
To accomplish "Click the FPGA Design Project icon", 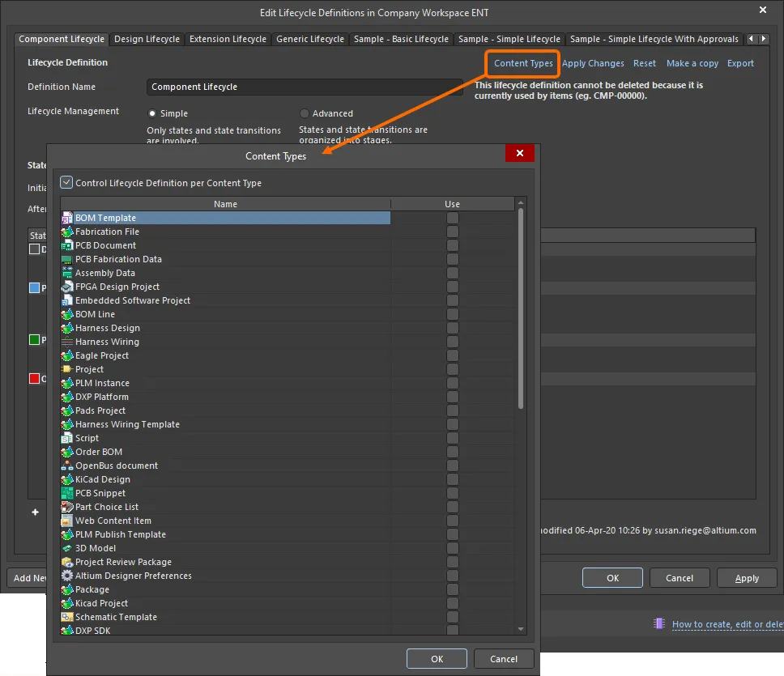I will pyautogui.click(x=67, y=287).
